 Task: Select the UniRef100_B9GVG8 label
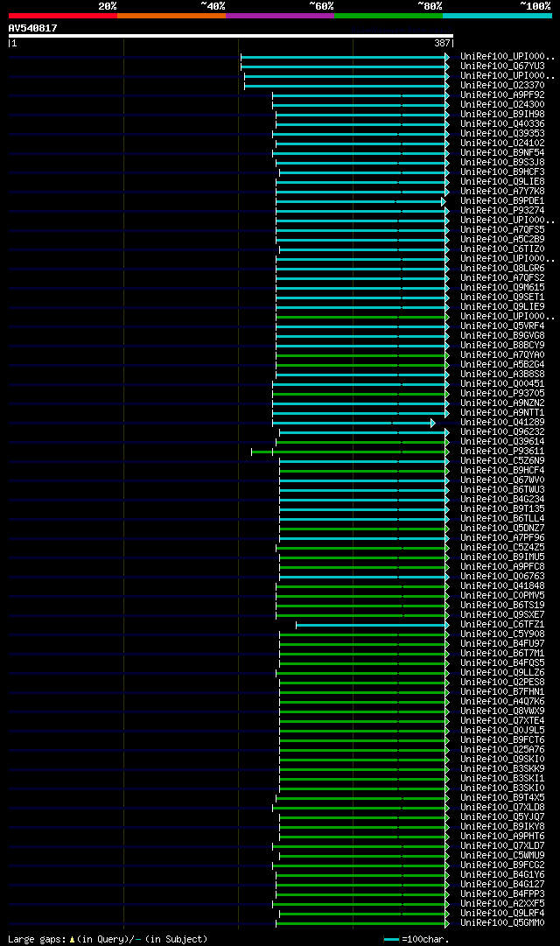coord(502,336)
